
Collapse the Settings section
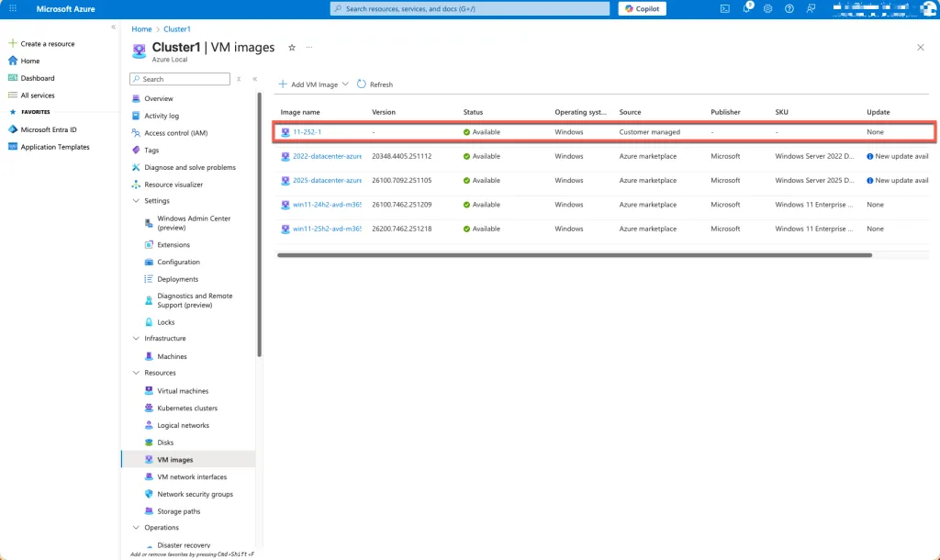pyautogui.click(x=137, y=201)
